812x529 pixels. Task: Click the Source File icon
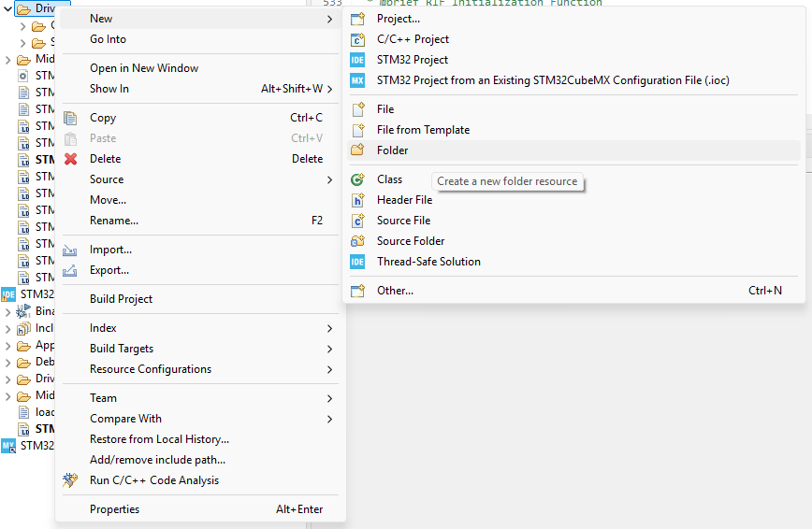pos(358,221)
